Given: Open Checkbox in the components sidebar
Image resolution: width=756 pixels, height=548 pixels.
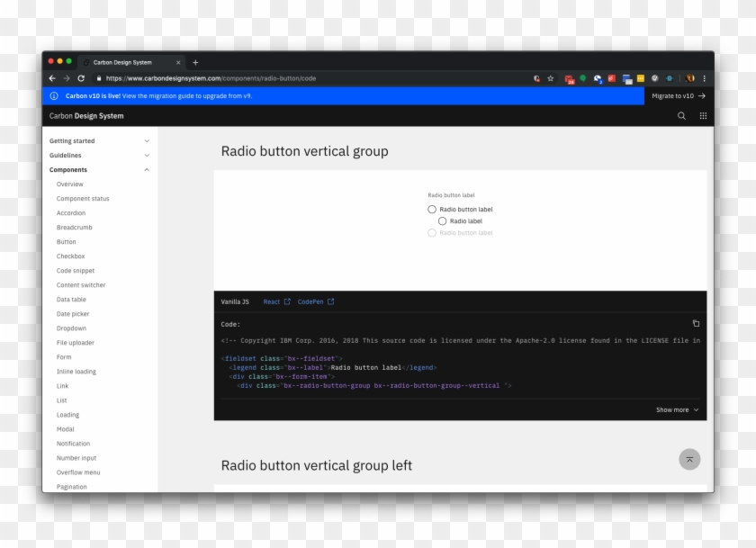Looking at the screenshot, I should point(71,256).
